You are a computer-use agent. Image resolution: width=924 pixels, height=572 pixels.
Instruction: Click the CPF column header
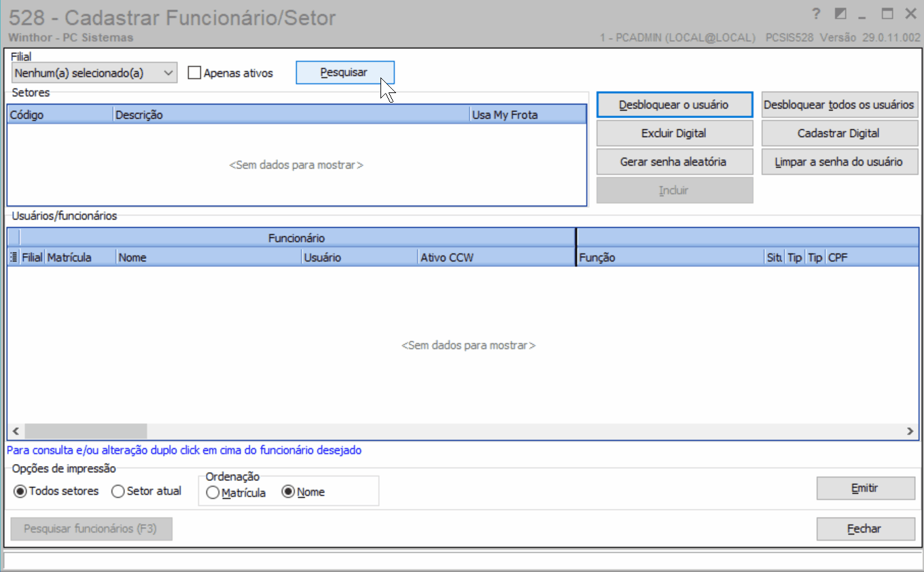(872, 257)
